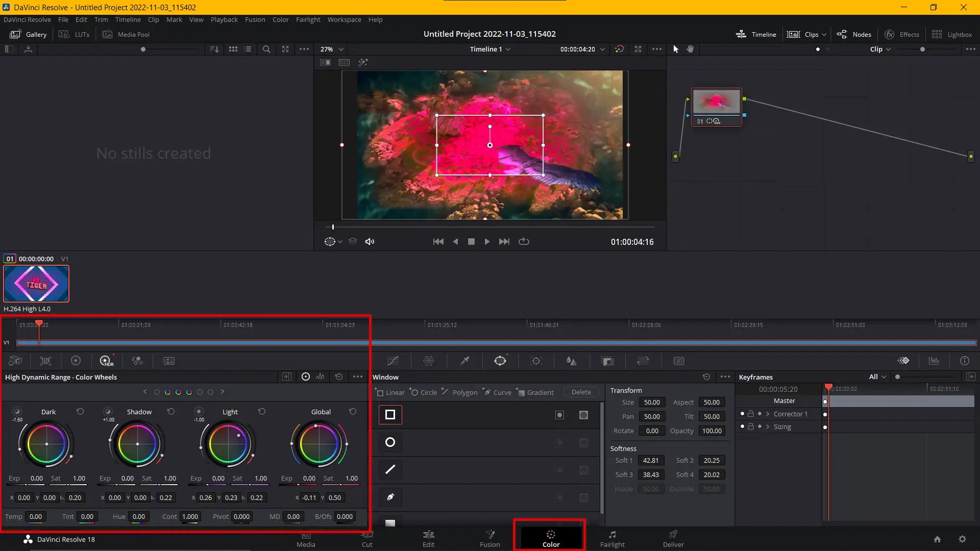
Task: Open the Qualifier eyedropper tool
Action: [x=464, y=361]
